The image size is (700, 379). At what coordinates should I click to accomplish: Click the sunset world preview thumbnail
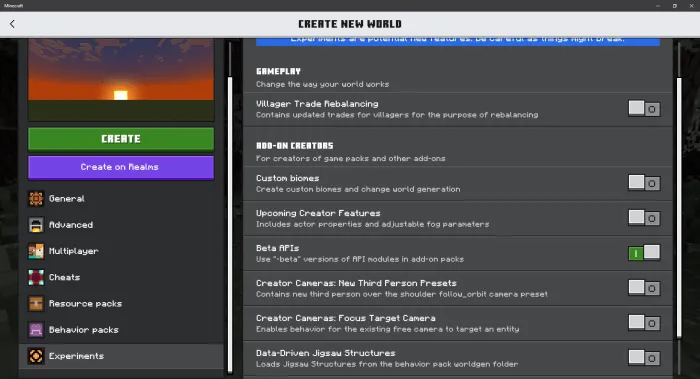(121, 79)
